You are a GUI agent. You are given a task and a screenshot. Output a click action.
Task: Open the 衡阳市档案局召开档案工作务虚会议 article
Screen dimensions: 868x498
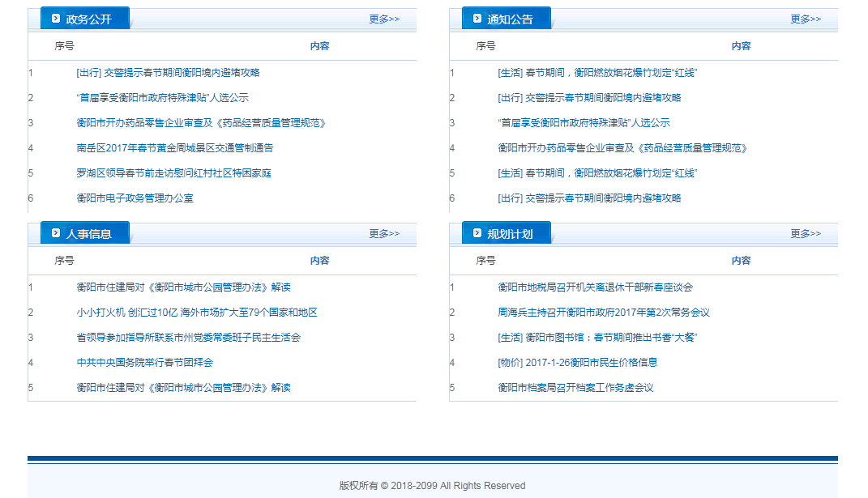pos(575,388)
